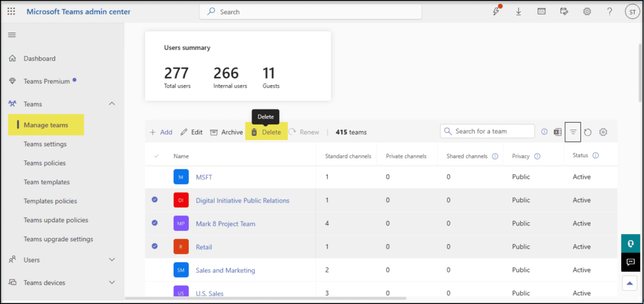Toggle select-all checkmark in table header
The image size is (644, 304).
(x=156, y=156)
